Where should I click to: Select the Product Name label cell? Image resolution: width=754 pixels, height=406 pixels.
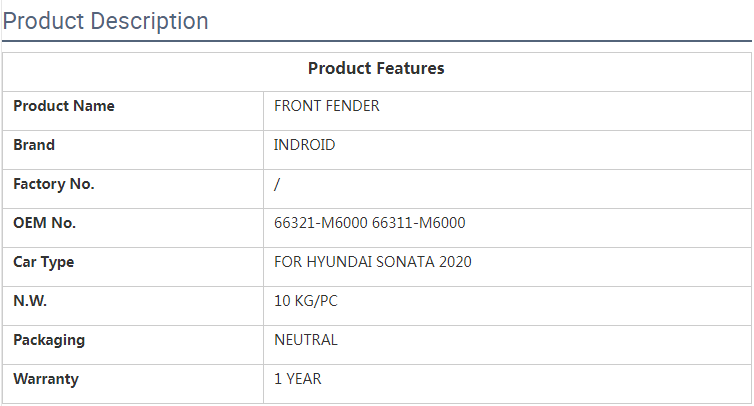point(64,106)
